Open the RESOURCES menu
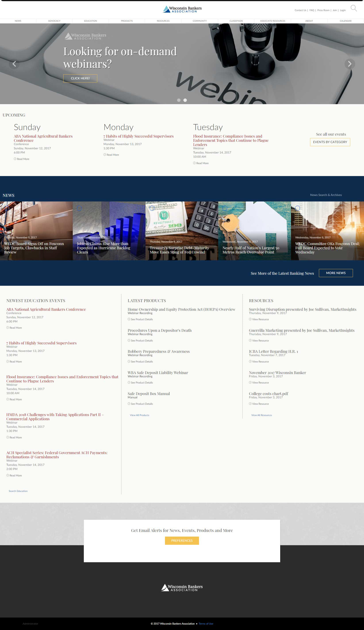 (x=163, y=21)
